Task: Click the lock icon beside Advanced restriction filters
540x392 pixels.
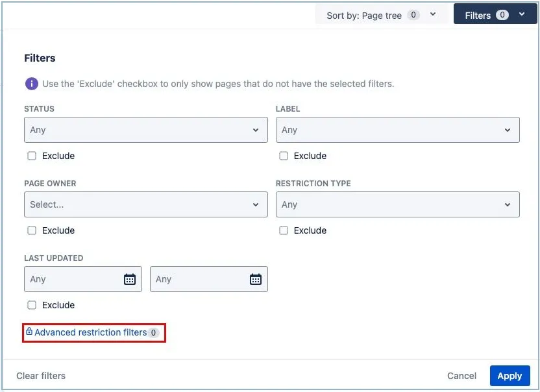Action: pos(29,332)
